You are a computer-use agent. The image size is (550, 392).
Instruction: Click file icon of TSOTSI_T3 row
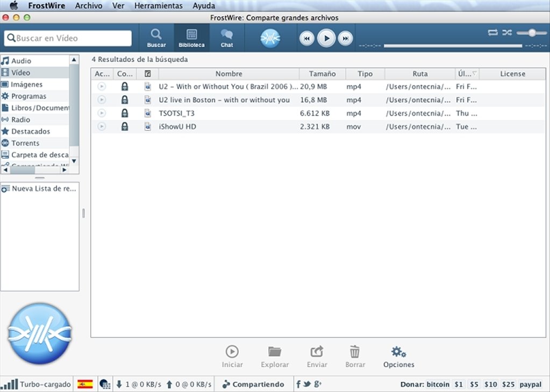tap(148, 113)
